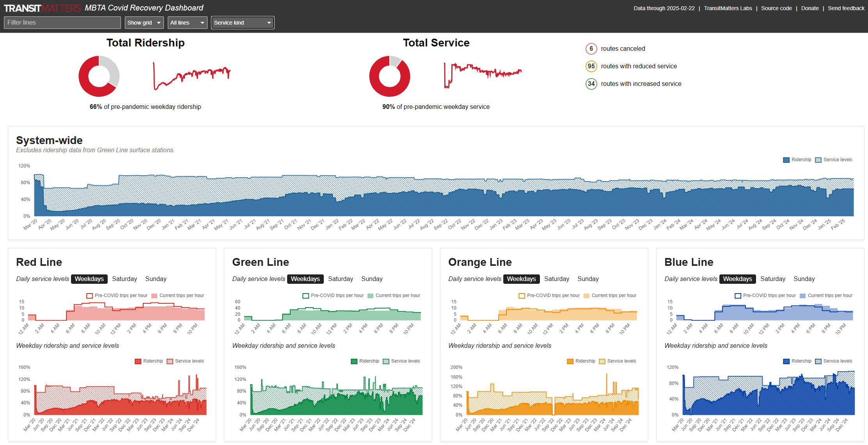
Task: Toggle System-wide Service levels legend swatch
Action: coord(818,160)
